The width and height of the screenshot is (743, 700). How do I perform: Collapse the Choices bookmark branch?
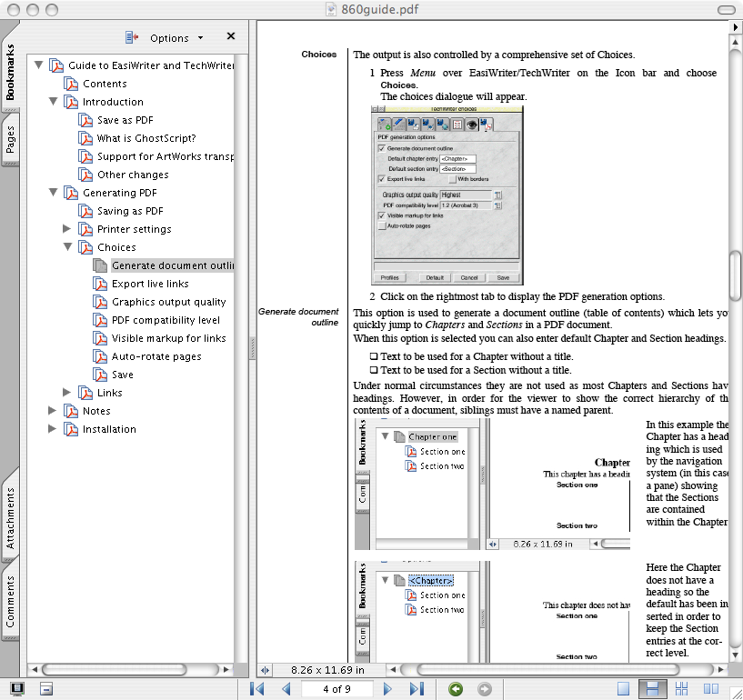[67, 247]
